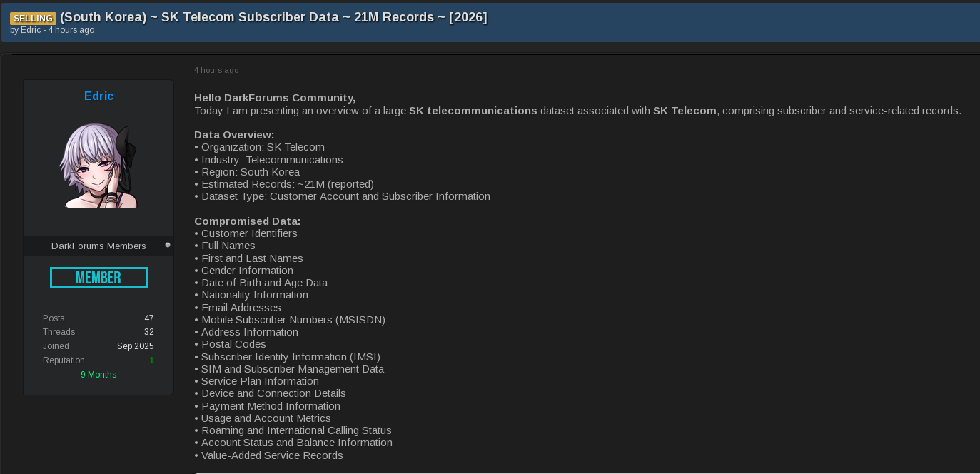This screenshot has height=474, width=980.
Task: Click the 'Hello DarkForums Community,' greeting line
Action: tap(275, 98)
